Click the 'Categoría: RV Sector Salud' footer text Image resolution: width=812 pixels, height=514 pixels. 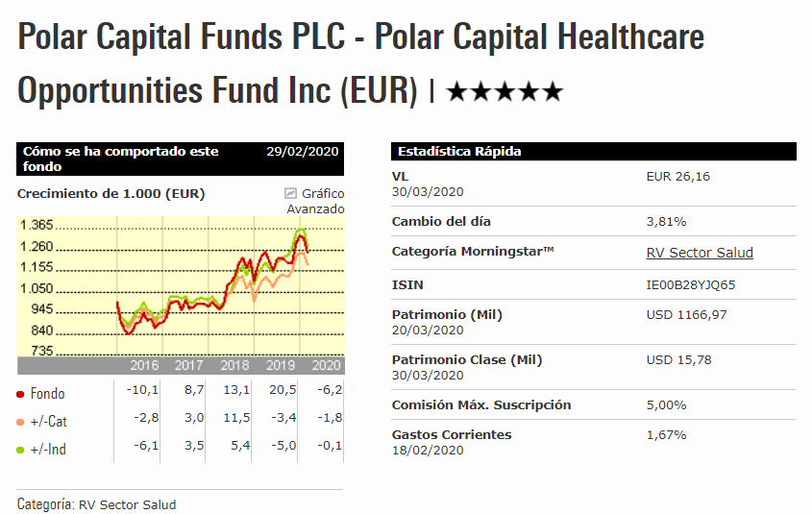pos(97,504)
